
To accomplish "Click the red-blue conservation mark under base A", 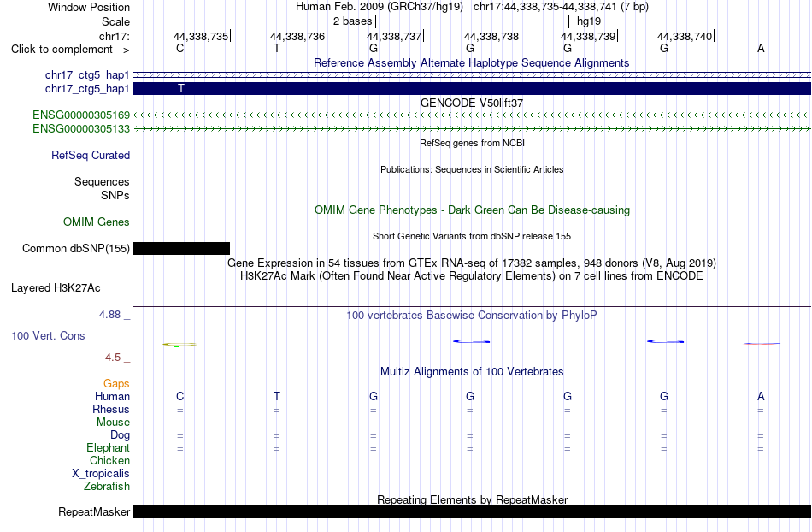I will tap(762, 344).
